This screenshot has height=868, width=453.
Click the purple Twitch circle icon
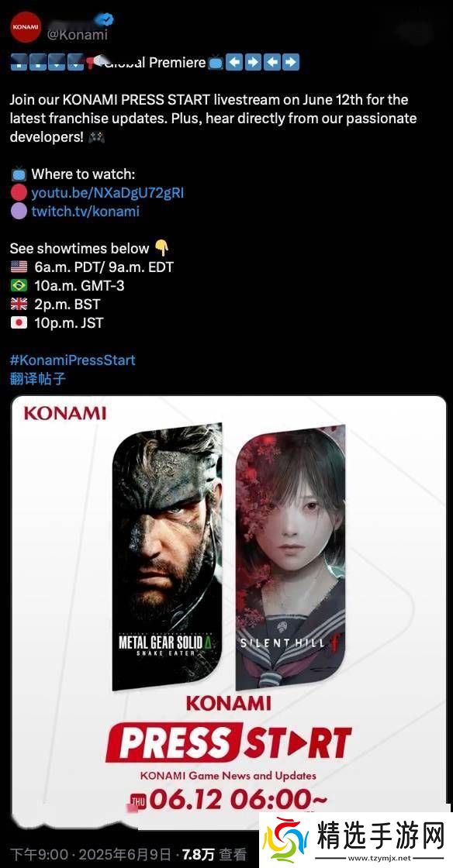[19, 211]
